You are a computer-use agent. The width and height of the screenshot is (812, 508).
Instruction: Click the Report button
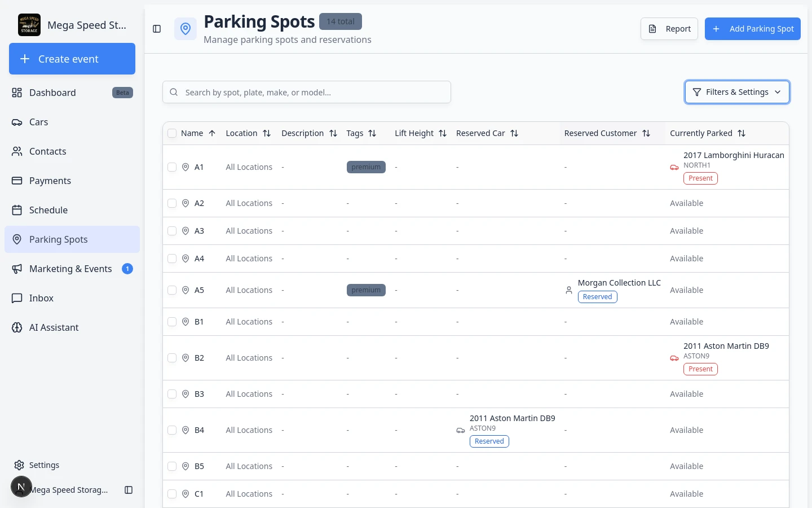669,29
